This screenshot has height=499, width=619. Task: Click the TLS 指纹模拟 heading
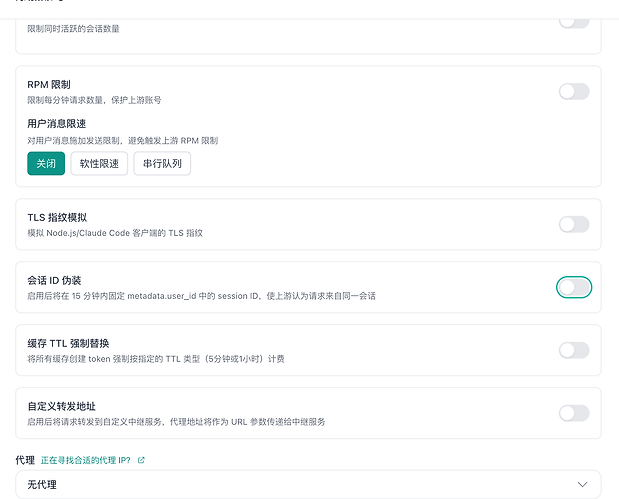tap(57, 218)
